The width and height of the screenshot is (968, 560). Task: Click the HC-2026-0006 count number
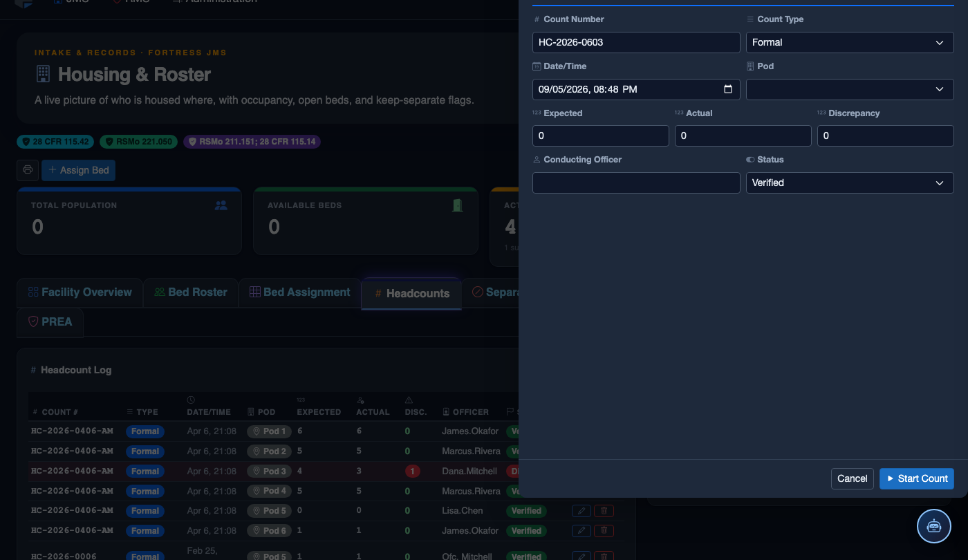coord(64,557)
